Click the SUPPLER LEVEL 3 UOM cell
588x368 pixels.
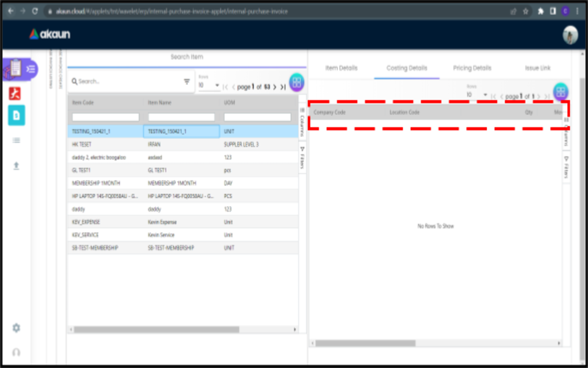click(x=259, y=144)
